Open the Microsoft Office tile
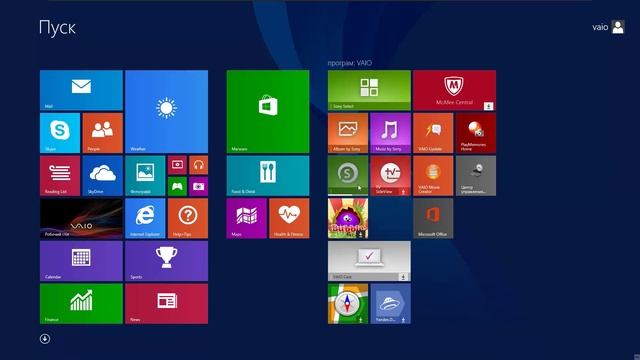The image size is (640, 360). coord(433,218)
